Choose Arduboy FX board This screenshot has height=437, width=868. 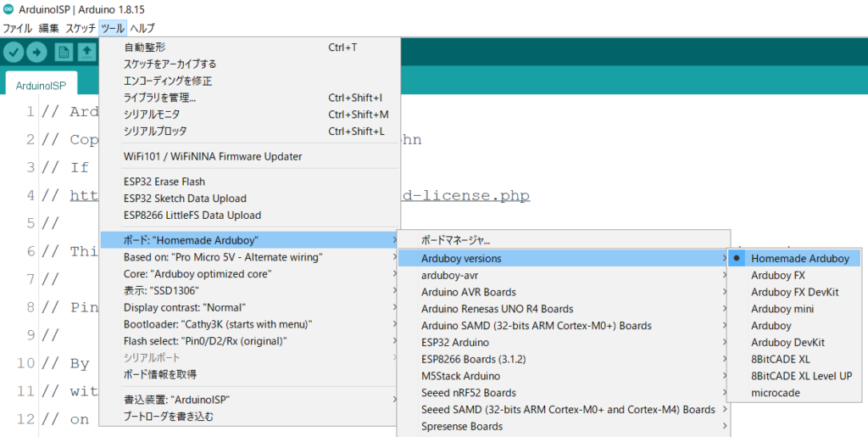pyautogui.click(x=777, y=275)
